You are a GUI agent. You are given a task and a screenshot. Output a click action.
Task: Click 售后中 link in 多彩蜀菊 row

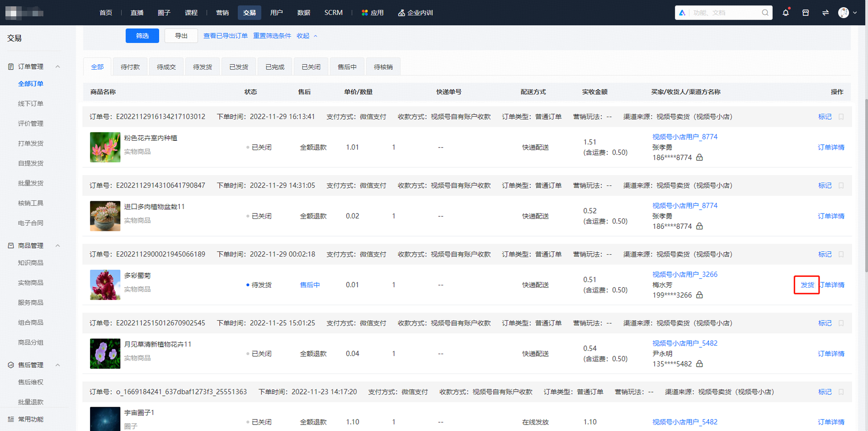(310, 285)
